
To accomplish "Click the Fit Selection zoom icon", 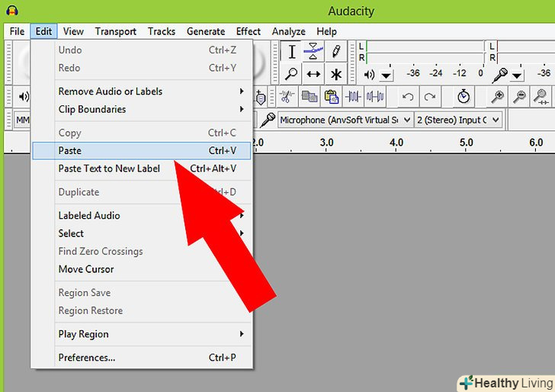I will [541, 96].
